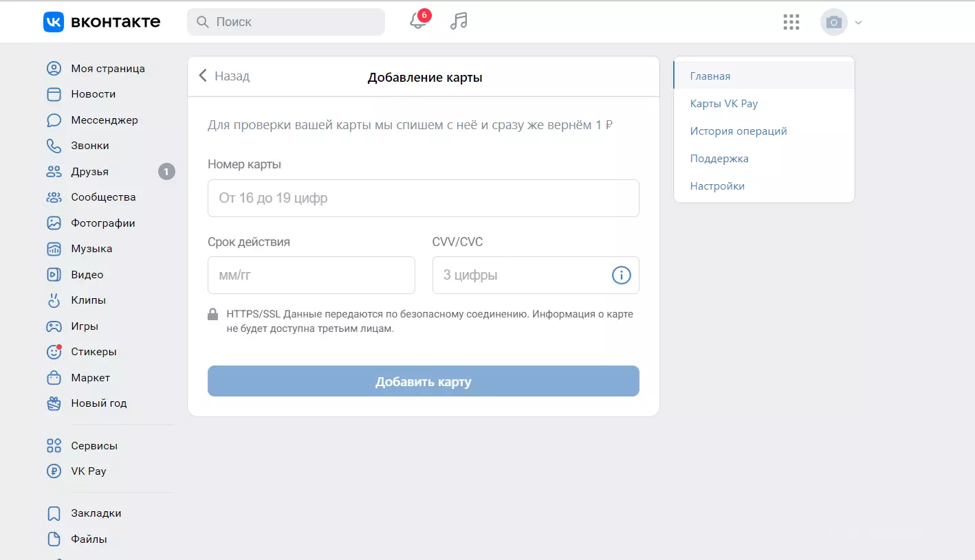Click the Добавить карту button
Viewport: 975px width, 560px height.
tap(424, 381)
